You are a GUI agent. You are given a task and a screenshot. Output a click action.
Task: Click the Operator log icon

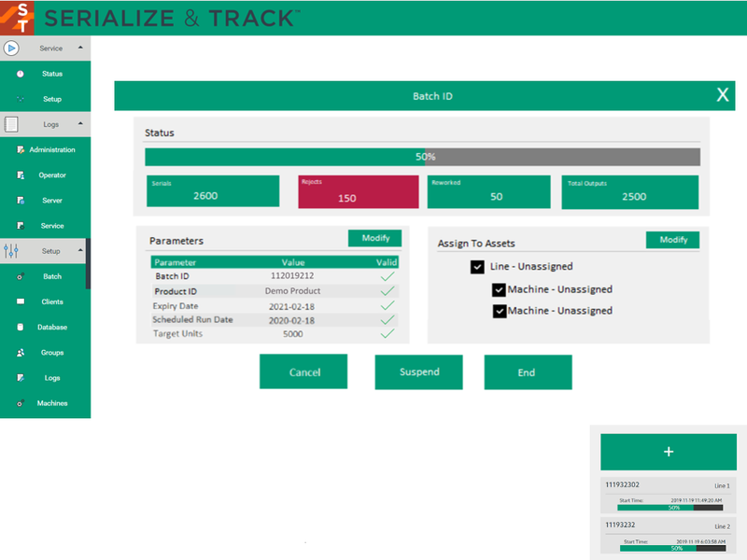coord(21,175)
